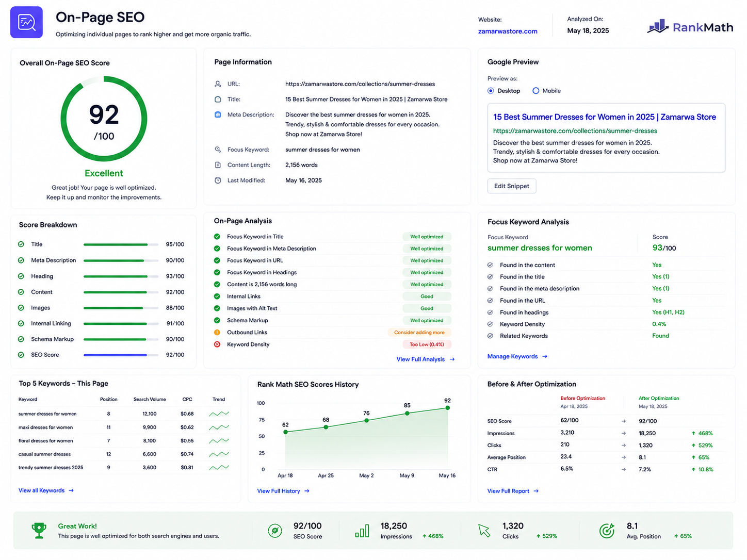Click the Clicks cursor icon in footer
Screen dimensions: 747x560
click(x=484, y=531)
